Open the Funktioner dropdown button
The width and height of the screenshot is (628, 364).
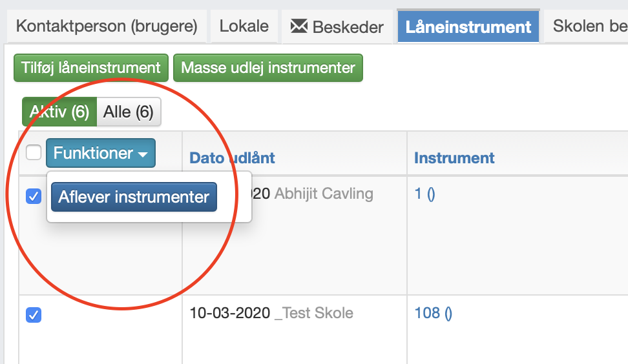(101, 153)
